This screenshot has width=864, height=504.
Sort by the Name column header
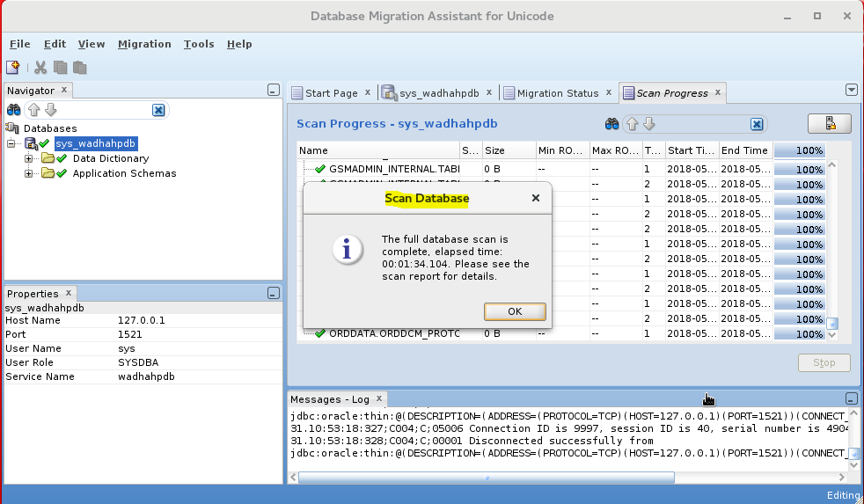point(378,150)
